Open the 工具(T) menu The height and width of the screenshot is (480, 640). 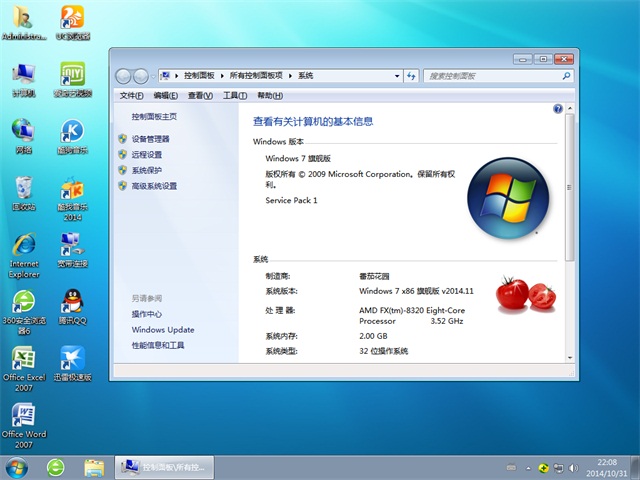click(235, 96)
